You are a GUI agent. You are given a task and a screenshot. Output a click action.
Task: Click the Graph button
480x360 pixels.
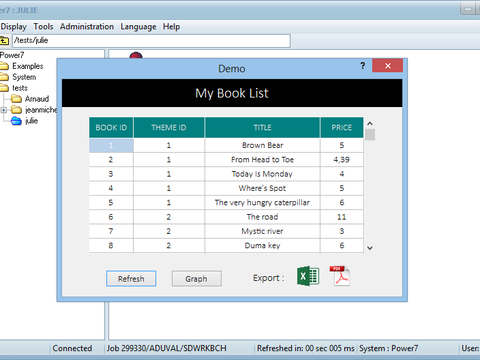[196, 279]
